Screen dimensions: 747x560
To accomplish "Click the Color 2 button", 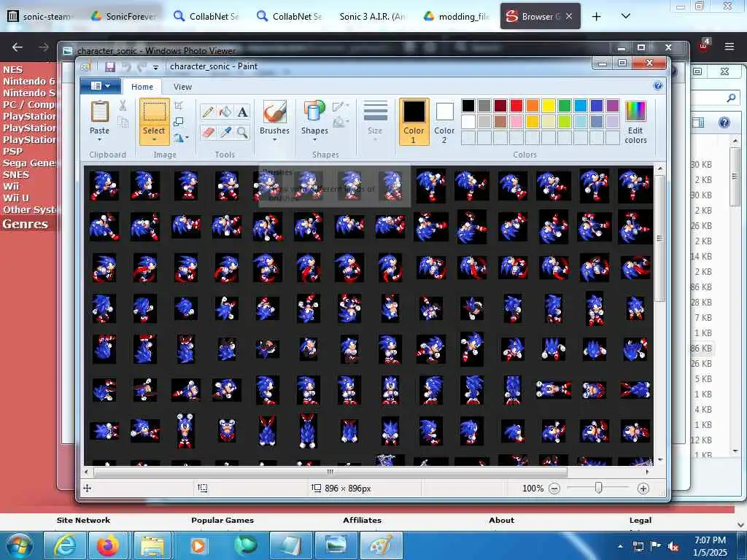I will tap(444, 122).
